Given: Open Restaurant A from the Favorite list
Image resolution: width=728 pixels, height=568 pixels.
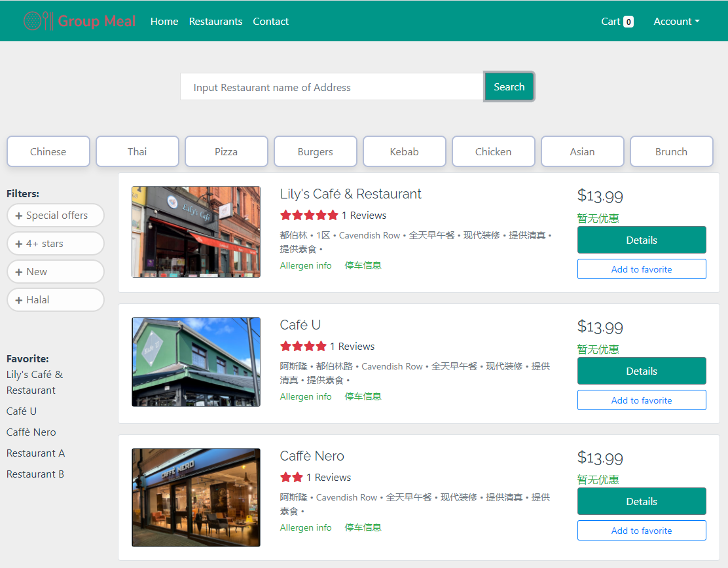Looking at the screenshot, I should click(x=36, y=453).
